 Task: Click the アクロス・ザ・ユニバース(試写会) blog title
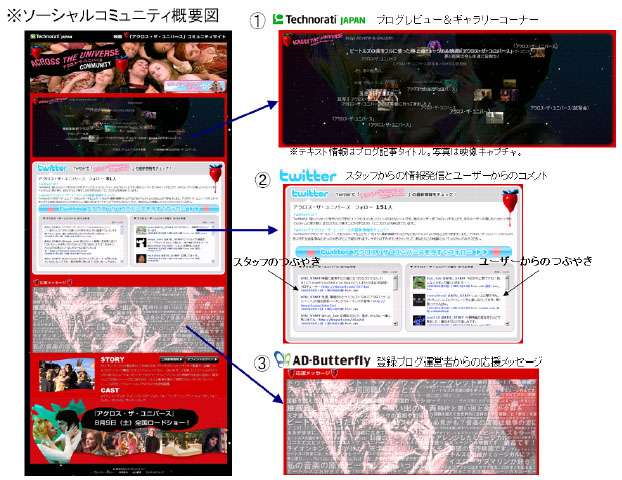[560, 108]
